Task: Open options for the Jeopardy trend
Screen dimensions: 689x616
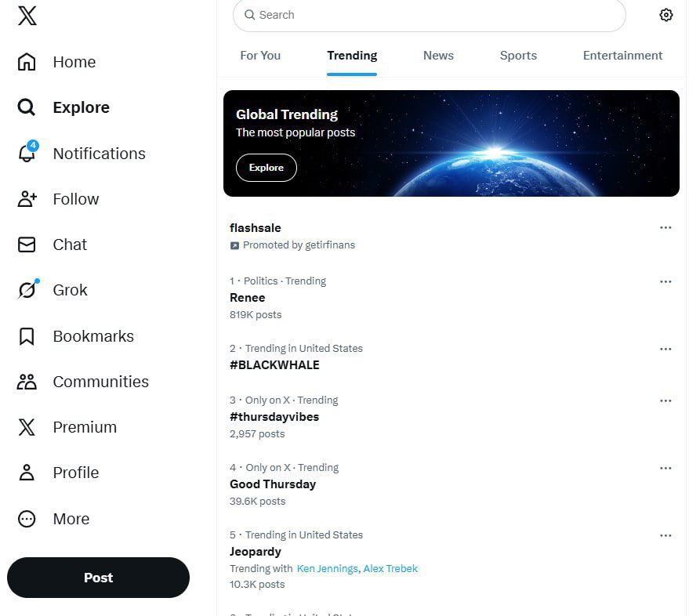Action: [665, 535]
